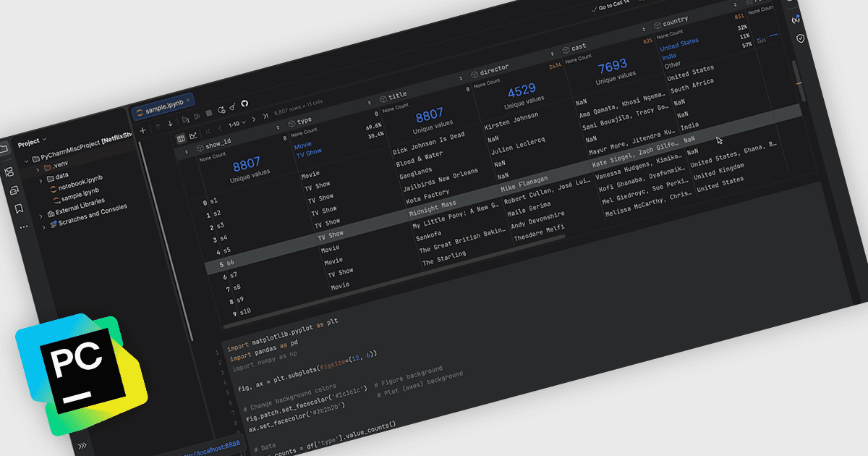Toggle sort arrows on show_id column
The height and width of the screenshot is (456, 868).
[278, 129]
